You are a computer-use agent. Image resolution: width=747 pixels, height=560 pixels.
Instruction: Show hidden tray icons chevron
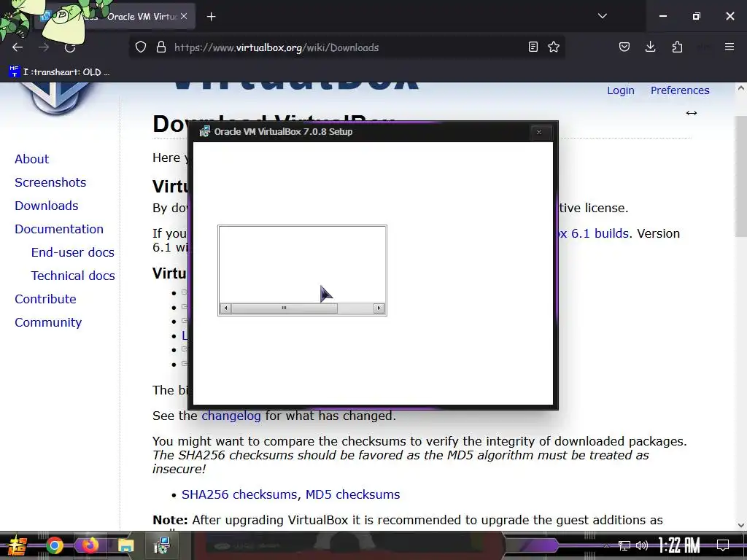[606, 545]
